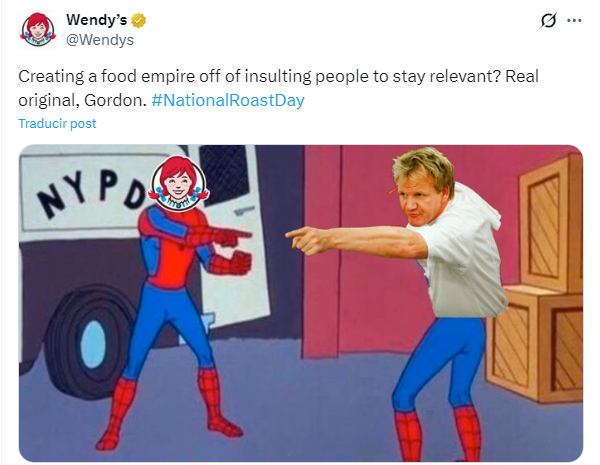Click the Traducir post link

click(x=57, y=123)
